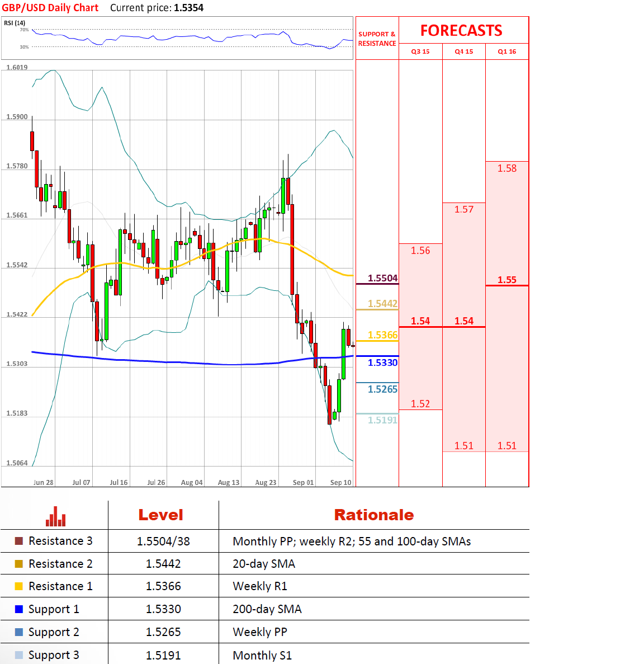Viewport: 644px width, 664px height.
Task: Click the 30% RSI axis label
Action: [x=25, y=47]
